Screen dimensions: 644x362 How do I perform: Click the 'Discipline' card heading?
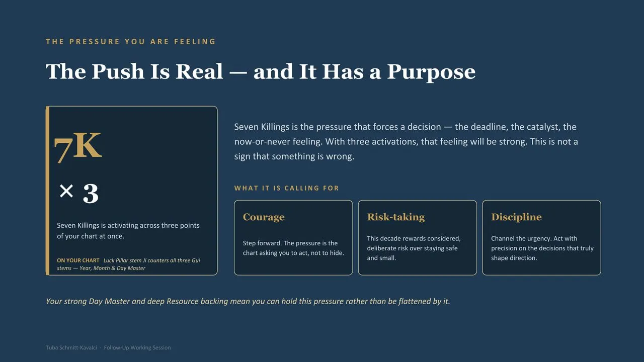(x=516, y=217)
